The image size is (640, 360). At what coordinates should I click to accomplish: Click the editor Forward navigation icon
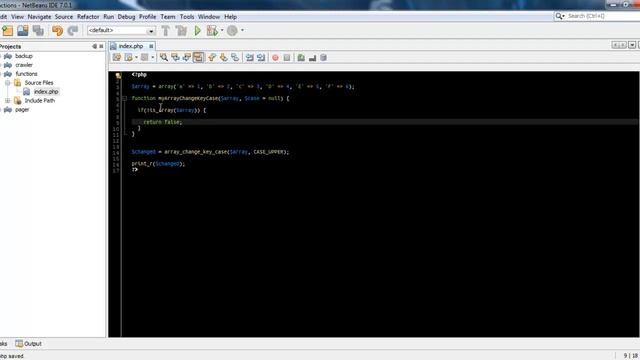129,58
